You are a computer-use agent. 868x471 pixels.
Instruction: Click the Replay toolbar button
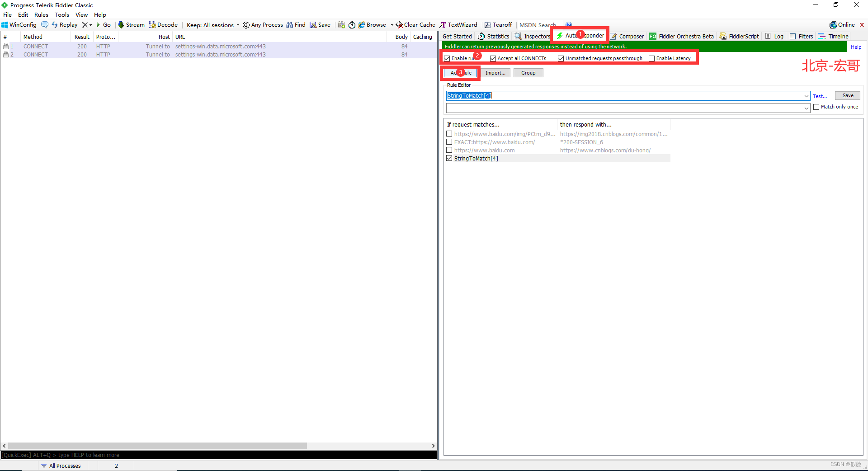pyautogui.click(x=65, y=25)
